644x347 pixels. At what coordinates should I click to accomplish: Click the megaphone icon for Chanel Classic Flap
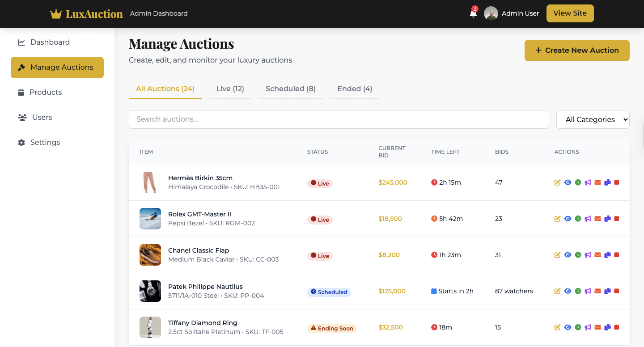pos(588,255)
